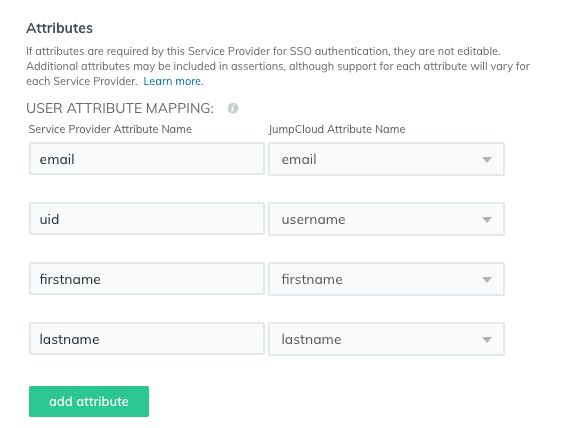Open the Learn more link
This screenshot has height=428, width=573.
coord(173,81)
